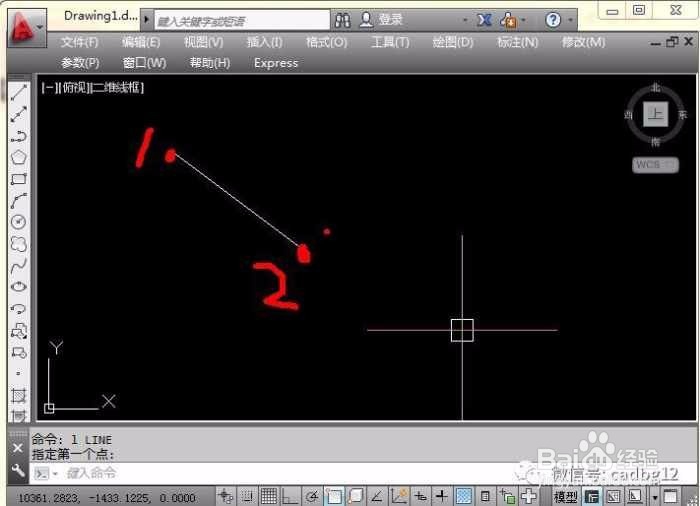Select the Spline tool
Image resolution: width=700 pixels, height=506 pixels.
19,266
